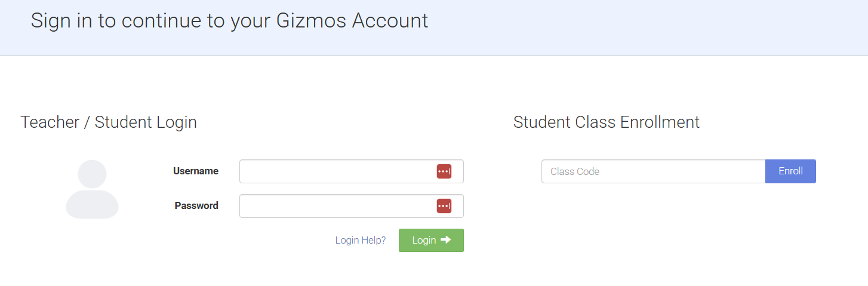Focus the Password input field
The width and height of the screenshot is (868, 286).
coord(352,206)
